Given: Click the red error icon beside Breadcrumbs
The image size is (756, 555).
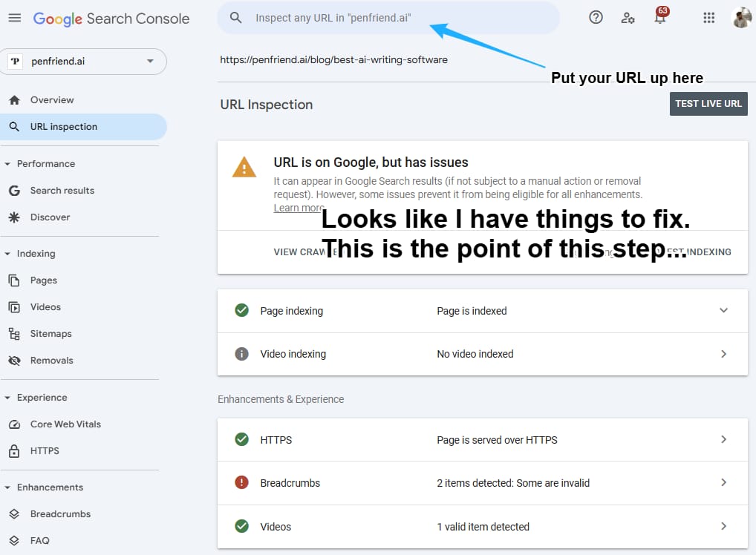Looking at the screenshot, I should coord(241,482).
